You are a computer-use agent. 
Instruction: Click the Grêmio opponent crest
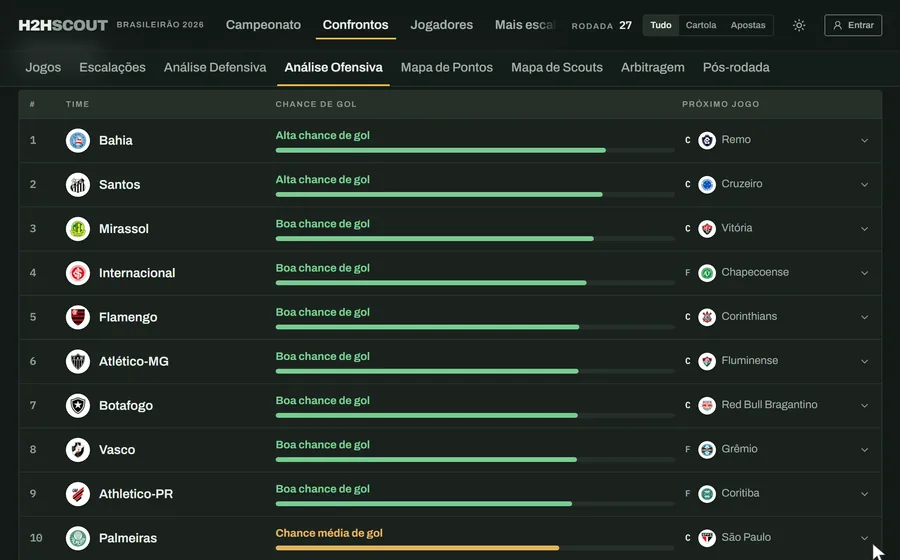[707, 449]
